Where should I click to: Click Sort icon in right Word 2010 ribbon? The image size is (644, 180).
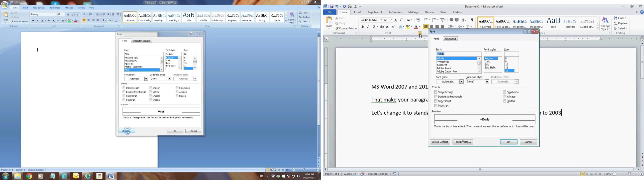(464, 20)
